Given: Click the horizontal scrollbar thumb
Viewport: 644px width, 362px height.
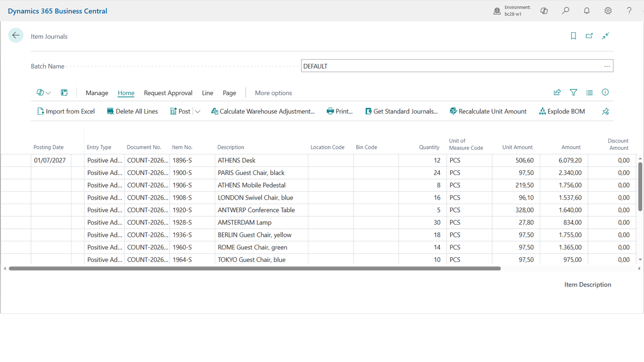Looking at the screenshot, I should pyautogui.click(x=255, y=268).
